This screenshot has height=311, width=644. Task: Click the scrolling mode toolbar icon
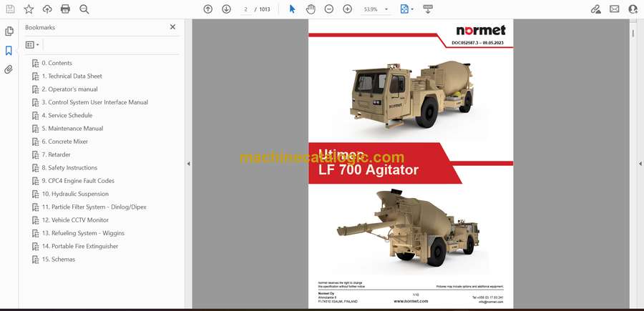(428, 9)
